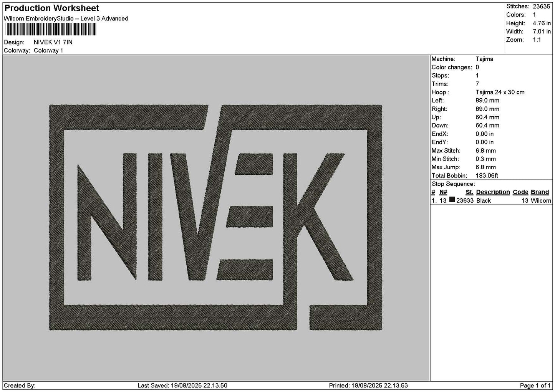Click the Wilcom brand entry
The height and width of the screenshot is (392, 555).
click(x=541, y=201)
